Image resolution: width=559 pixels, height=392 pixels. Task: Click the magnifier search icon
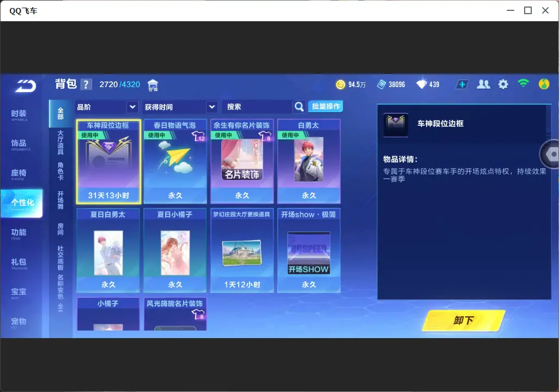coord(299,107)
